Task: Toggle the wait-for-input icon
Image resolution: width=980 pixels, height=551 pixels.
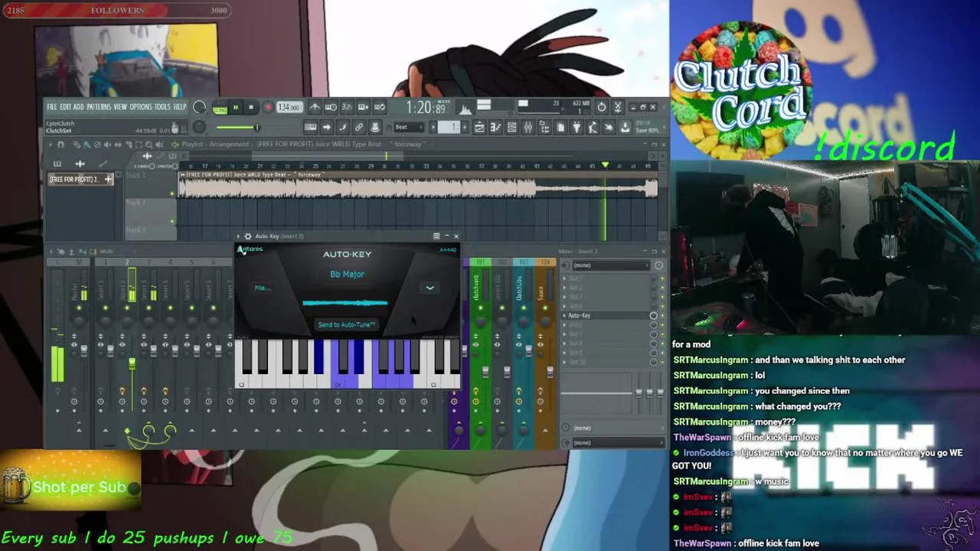Action: pos(331,107)
